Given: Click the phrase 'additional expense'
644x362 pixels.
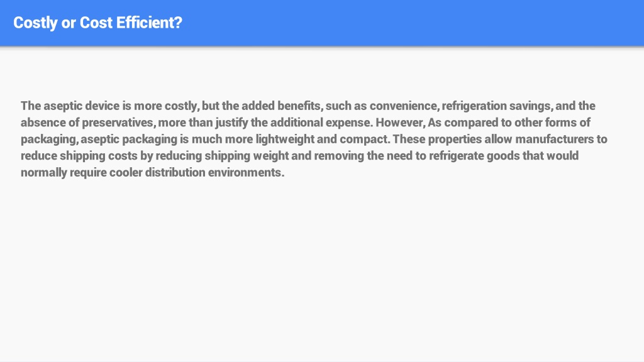Looking at the screenshot, I should [321, 123].
